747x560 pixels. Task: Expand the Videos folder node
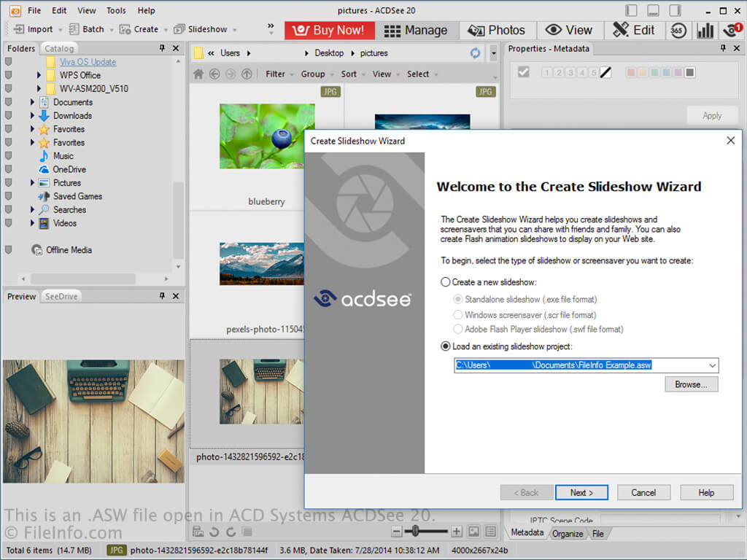(32, 223)
